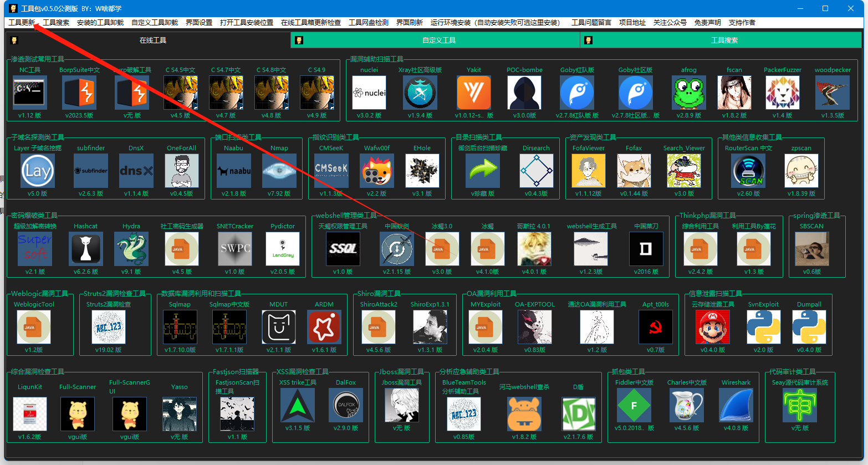
Task: Open the BorpSuite中文 icon
Action: (79, 93)
